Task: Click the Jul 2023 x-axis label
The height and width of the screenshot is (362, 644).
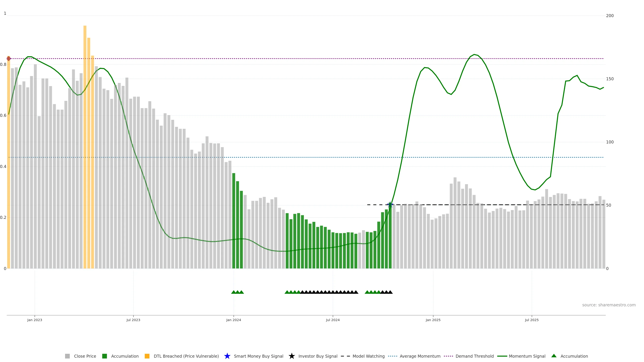Action: (x=133, y=320)
